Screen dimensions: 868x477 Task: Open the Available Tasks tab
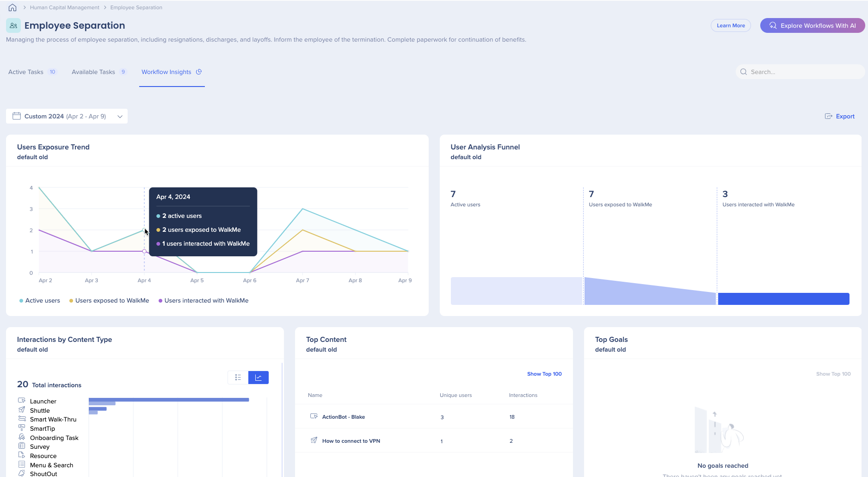[x=92, y=72]
